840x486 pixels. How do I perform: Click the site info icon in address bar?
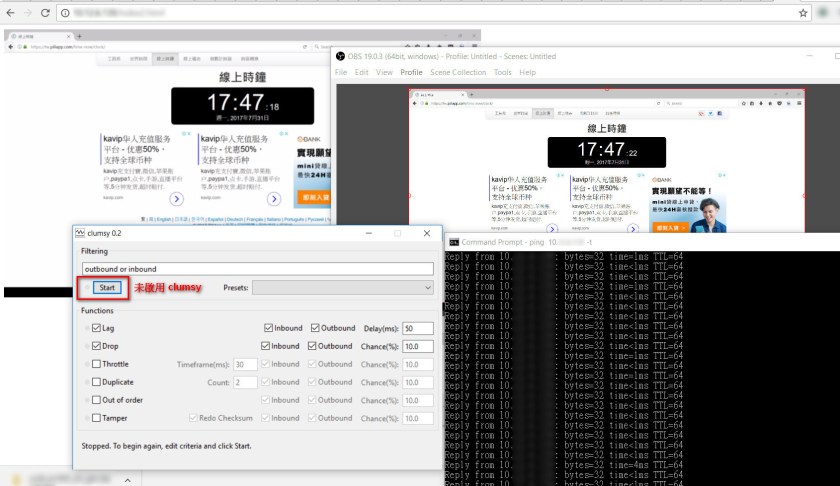[x=65, y=13]
